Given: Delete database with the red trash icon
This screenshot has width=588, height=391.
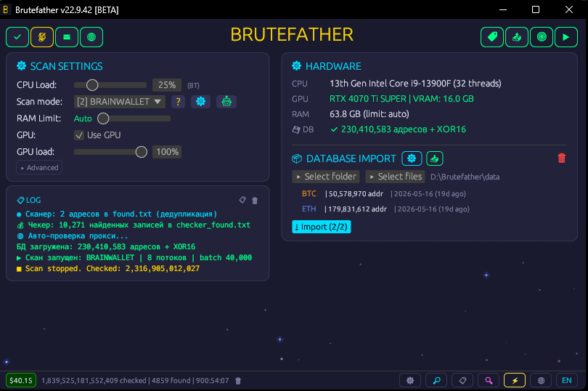Looking at the screenshot, I should tap(561, 158).
